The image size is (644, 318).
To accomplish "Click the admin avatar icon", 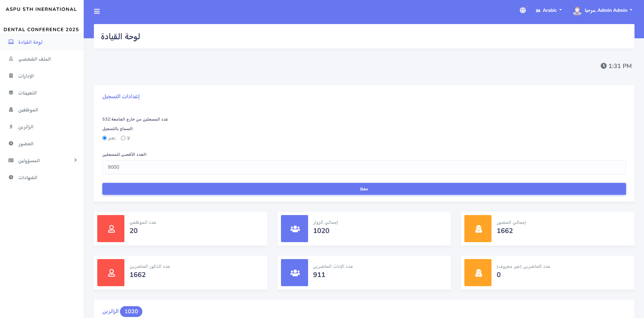I will tap(577, 11).
